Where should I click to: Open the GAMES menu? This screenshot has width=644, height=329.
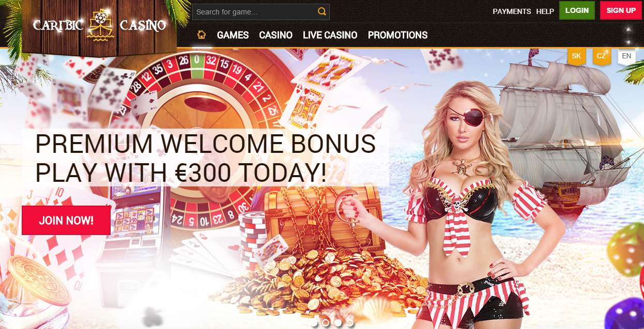pos(233,35)
